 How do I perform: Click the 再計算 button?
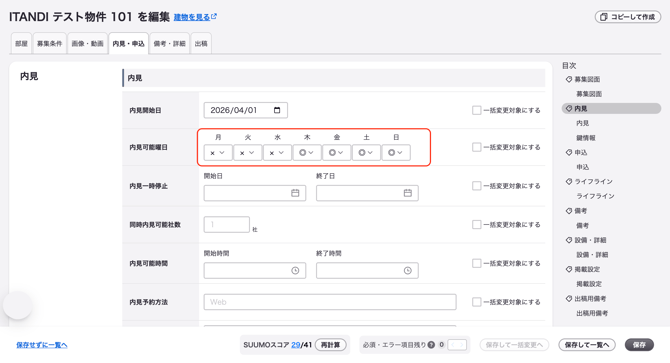pos(330,345)
